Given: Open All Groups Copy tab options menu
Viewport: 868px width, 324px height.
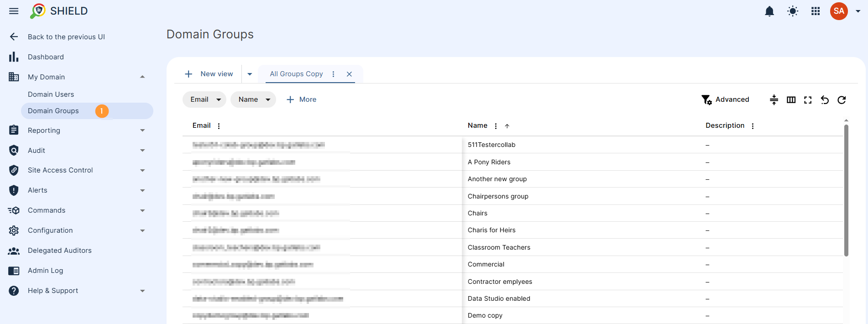Looking at the screenshot, I should tap(334, 74).
